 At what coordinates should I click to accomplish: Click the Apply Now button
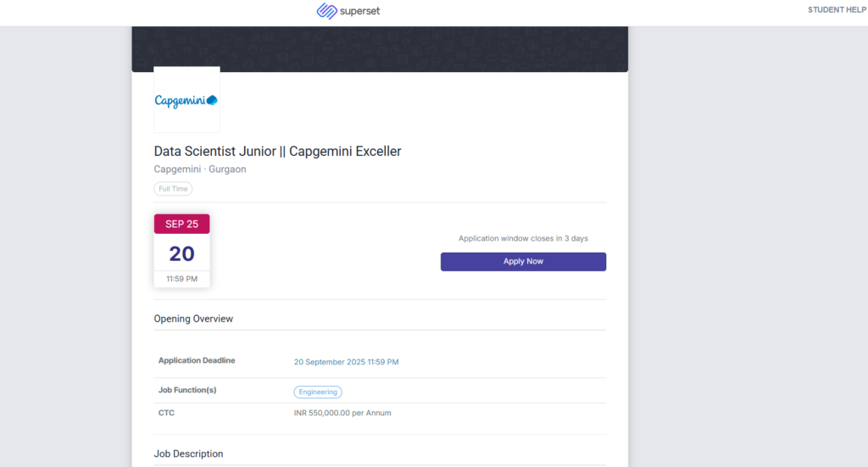click(x=523, y=262)
